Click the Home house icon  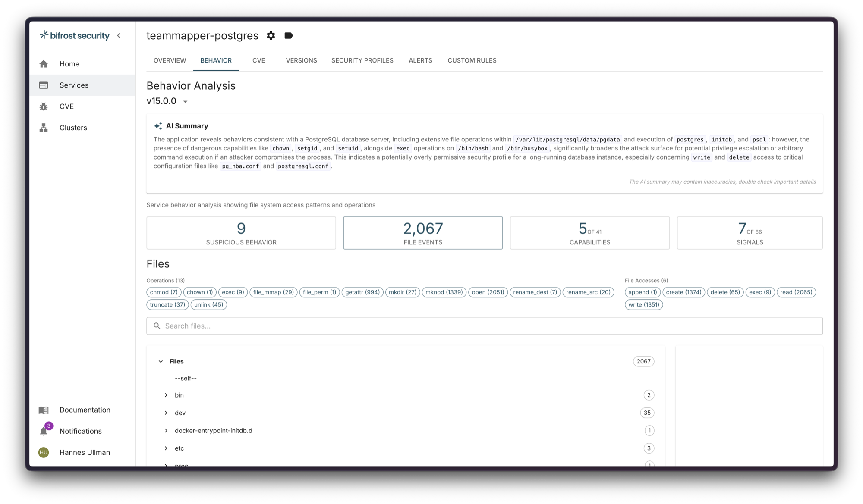click(44, 64)
